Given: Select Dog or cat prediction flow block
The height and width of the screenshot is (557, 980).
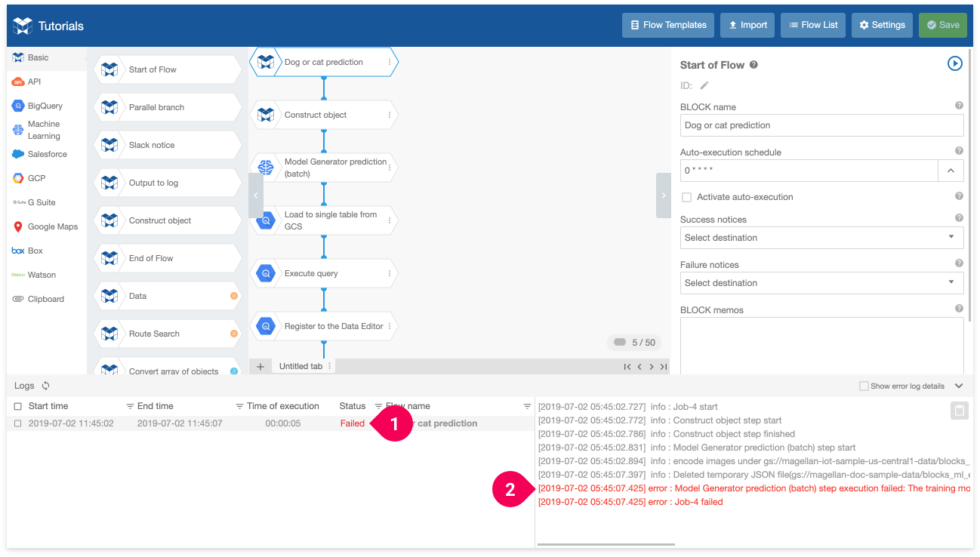Looking at the screenshot, I should click(323, 62).
